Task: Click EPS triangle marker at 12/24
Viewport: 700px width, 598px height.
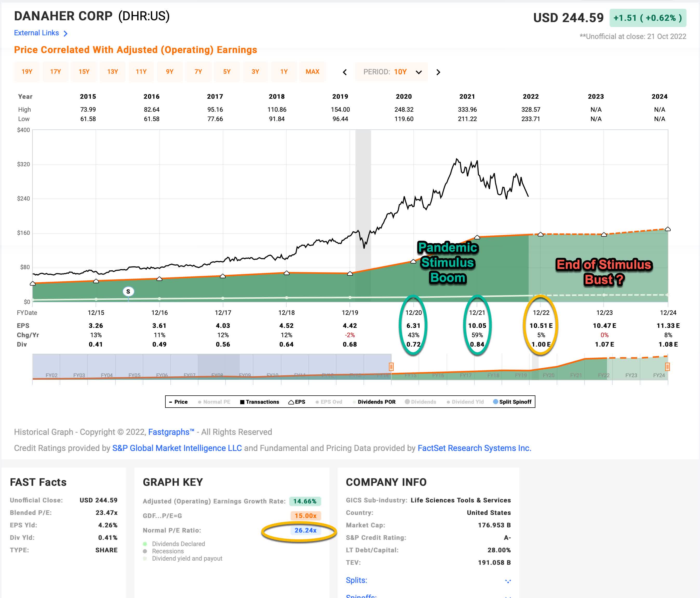Action: (668, 229)
